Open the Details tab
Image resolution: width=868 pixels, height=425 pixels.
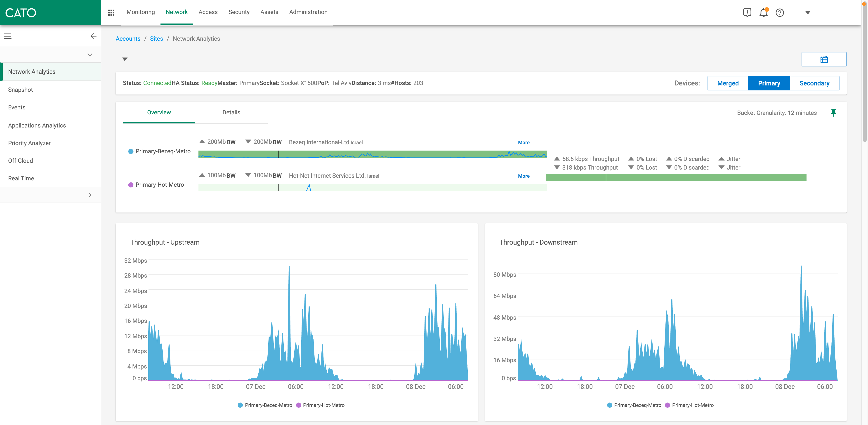(x=231, y=113)
